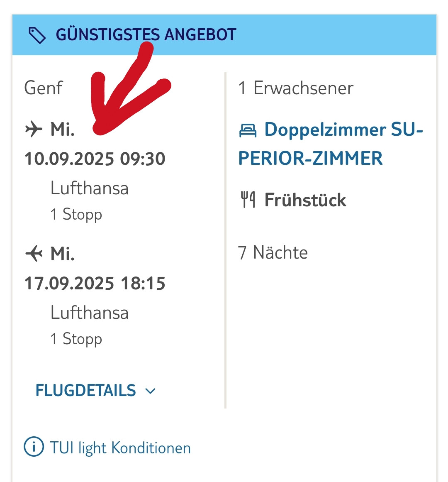
Task: Click the bed icon beside Doppelzimmer
Action: 248,130
